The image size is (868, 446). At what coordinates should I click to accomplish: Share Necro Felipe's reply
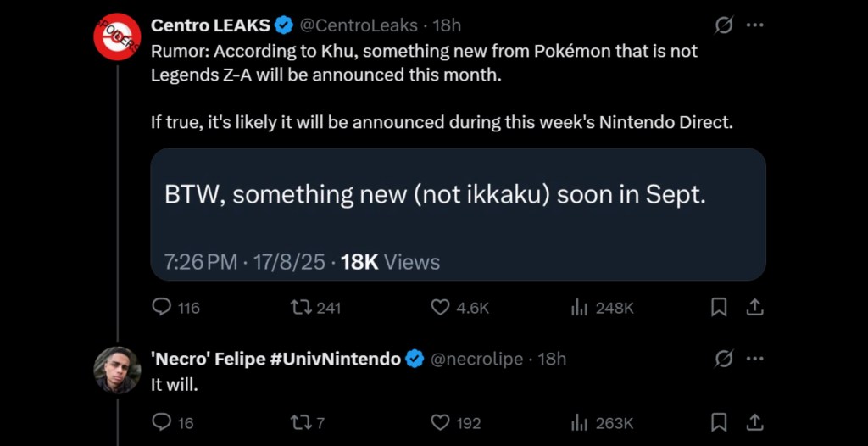754,421
